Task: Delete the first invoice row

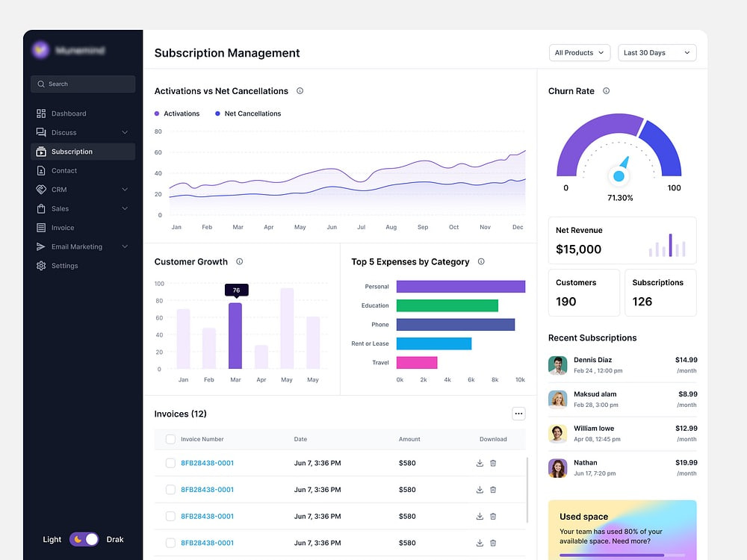Action: click(x=493, y=463)
